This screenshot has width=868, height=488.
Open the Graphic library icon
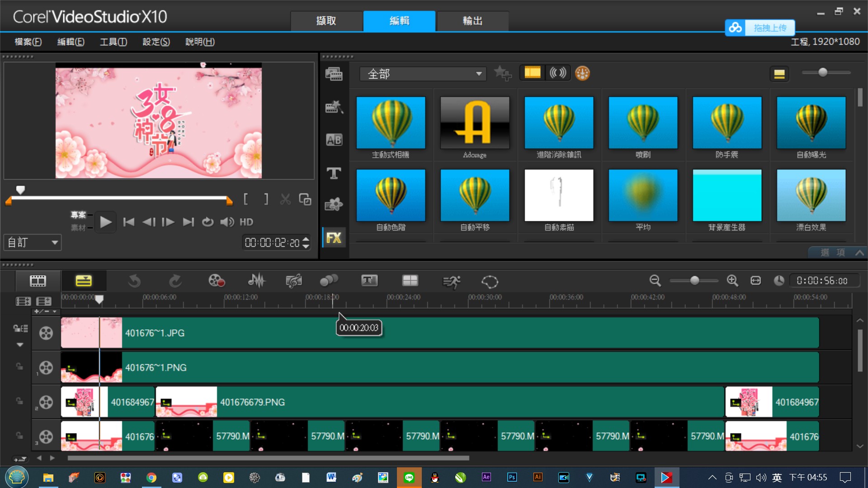tap(334, 205)
